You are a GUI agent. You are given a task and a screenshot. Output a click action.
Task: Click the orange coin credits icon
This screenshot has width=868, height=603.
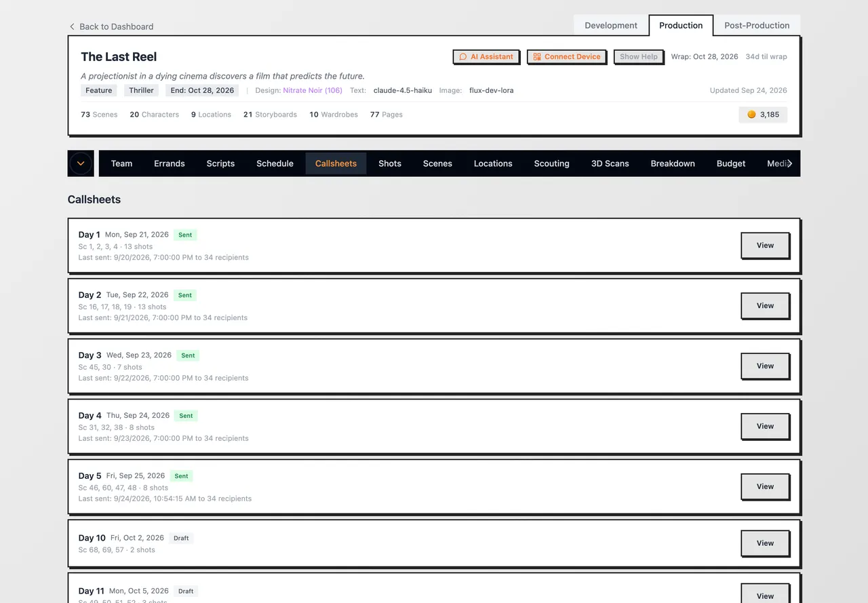751,115
